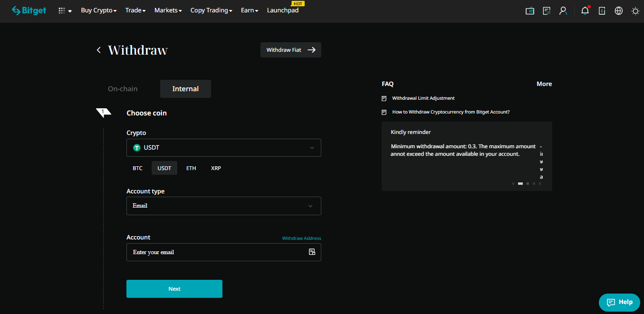
Task: Click document icon beside Withdrawal Limit Adjustment
Action: 384,98
